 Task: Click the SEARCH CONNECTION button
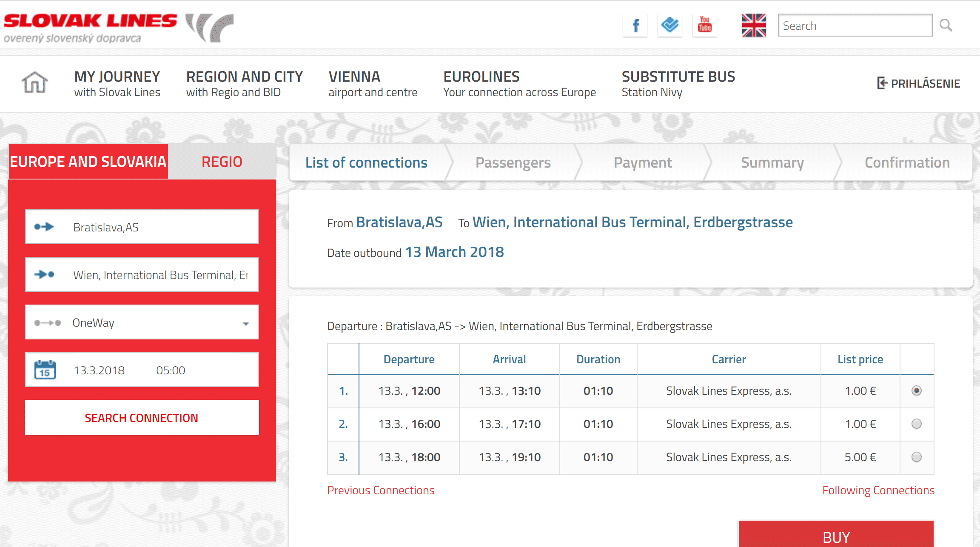tap(141, 416)
